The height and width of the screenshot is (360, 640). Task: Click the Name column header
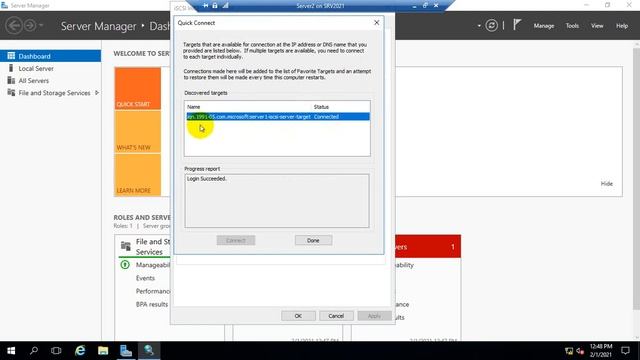pos(193,107)
